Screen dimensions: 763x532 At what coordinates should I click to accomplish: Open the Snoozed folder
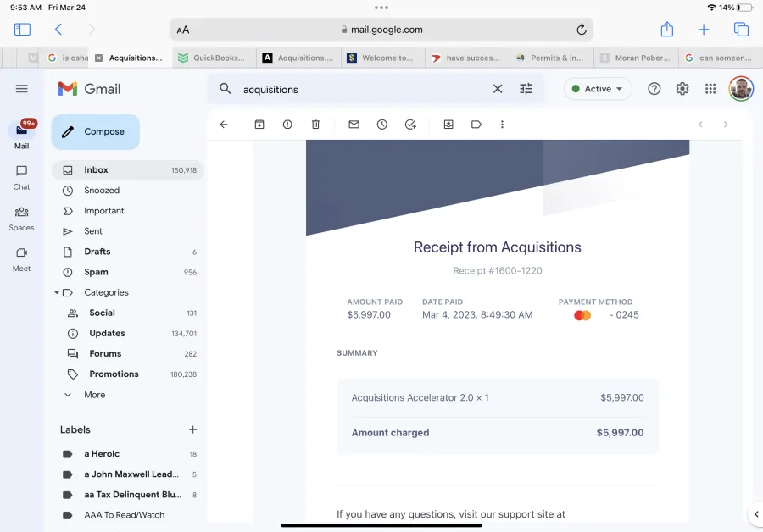pos(128,191)
